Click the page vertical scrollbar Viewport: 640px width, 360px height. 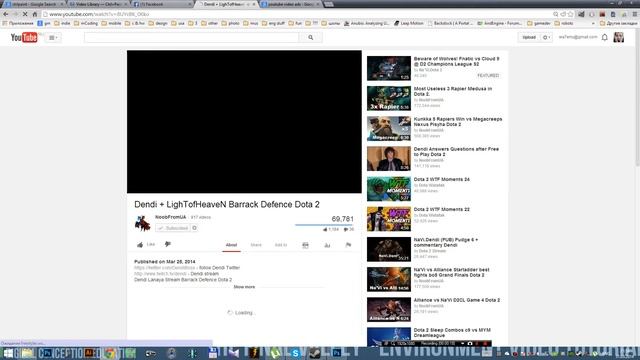click(637, 98)
